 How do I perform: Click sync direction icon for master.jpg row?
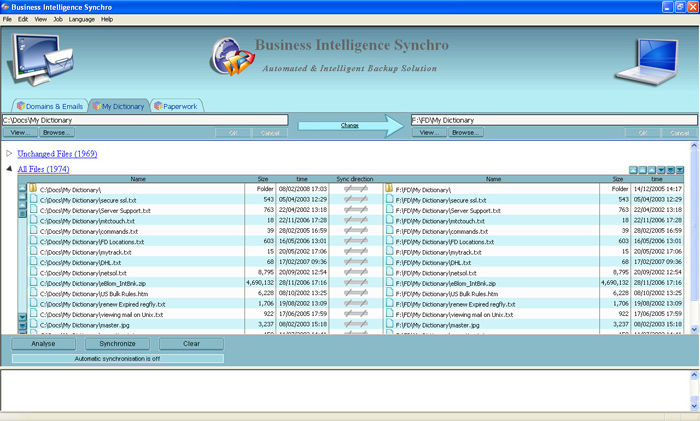(356, 324)
